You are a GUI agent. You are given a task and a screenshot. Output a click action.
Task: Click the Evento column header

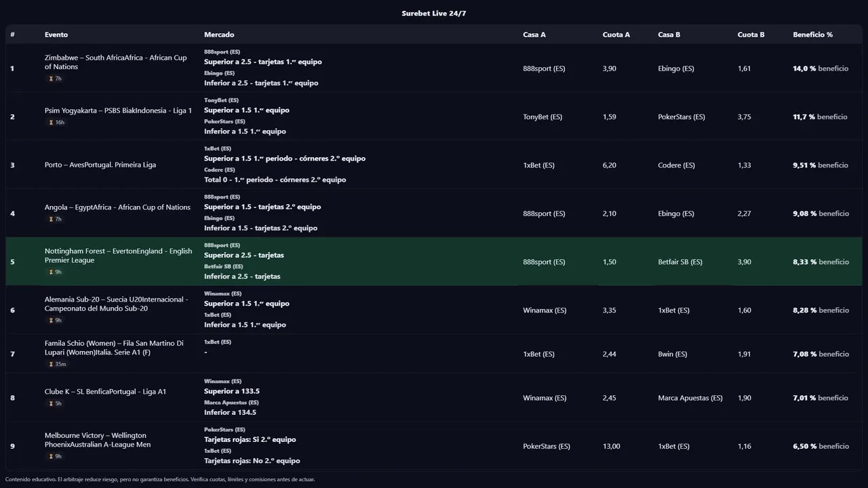click(56, 35)
